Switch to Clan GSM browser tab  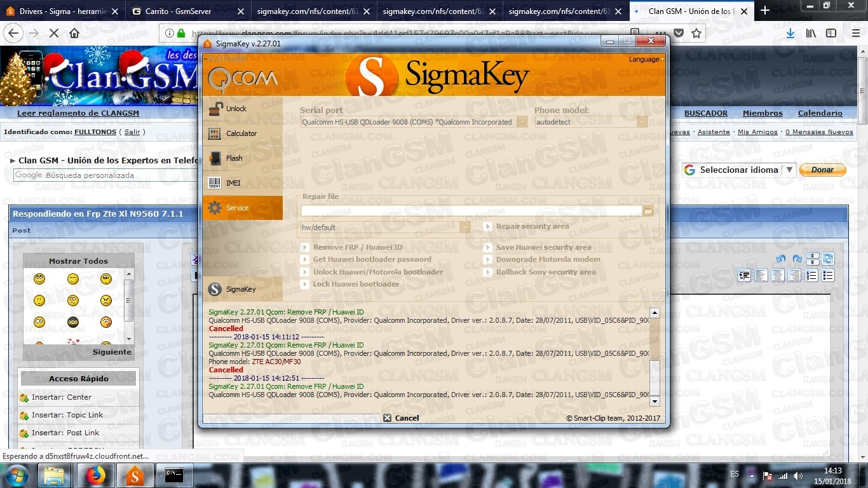click(691, 11)
